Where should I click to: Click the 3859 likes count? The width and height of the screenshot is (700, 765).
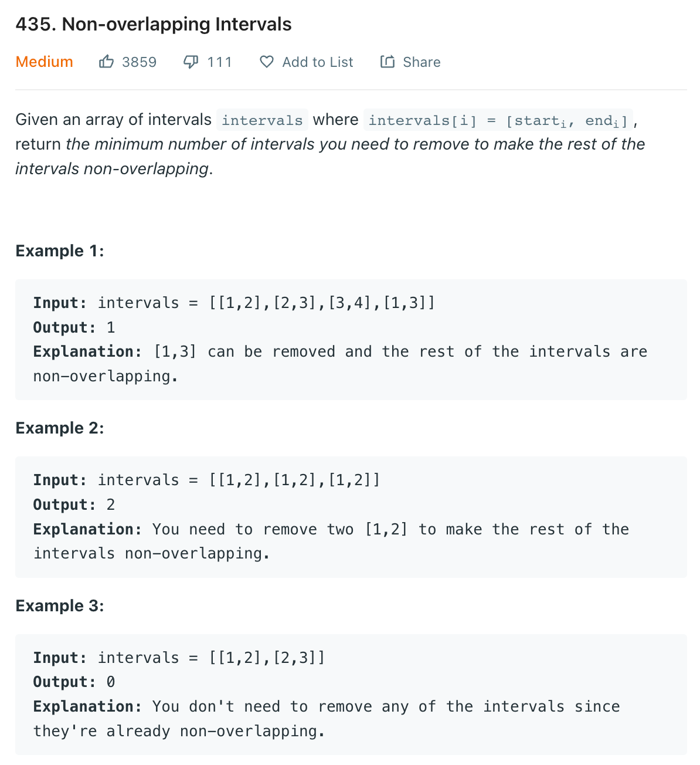click(x=140, y=62)
